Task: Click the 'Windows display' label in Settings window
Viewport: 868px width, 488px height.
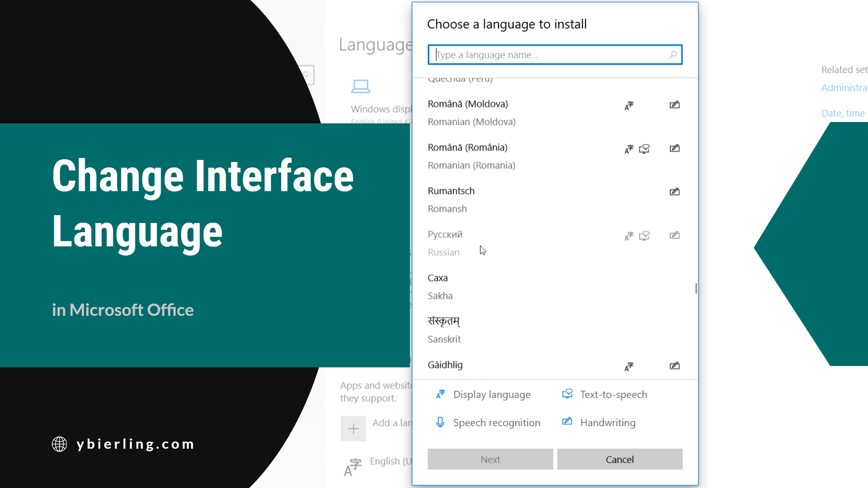Action: pos(381,109)
